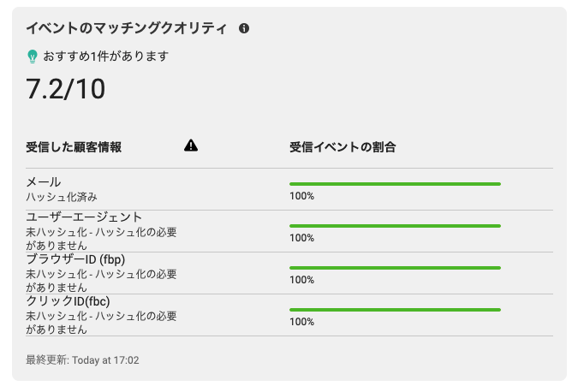Select the 受信した顧客情報 column header
Screen dimensions: 584x392
(74, 147)
